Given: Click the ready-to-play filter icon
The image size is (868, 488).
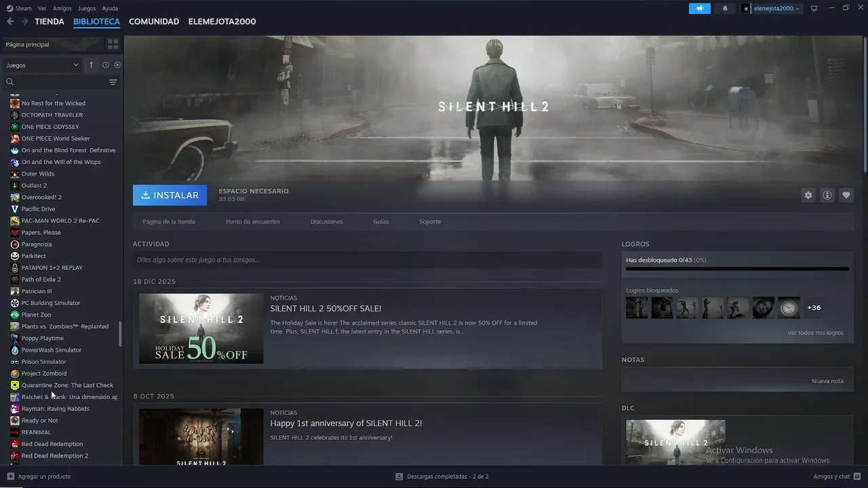Looking at the screenshot, I should (117, 65).
